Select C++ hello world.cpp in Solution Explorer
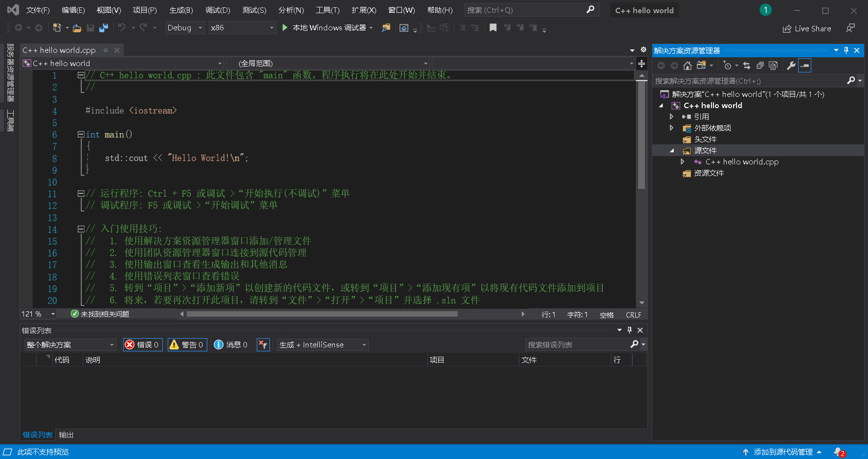Screen dimensions: 868x459 pyautogui.click(x=742, y=162)
